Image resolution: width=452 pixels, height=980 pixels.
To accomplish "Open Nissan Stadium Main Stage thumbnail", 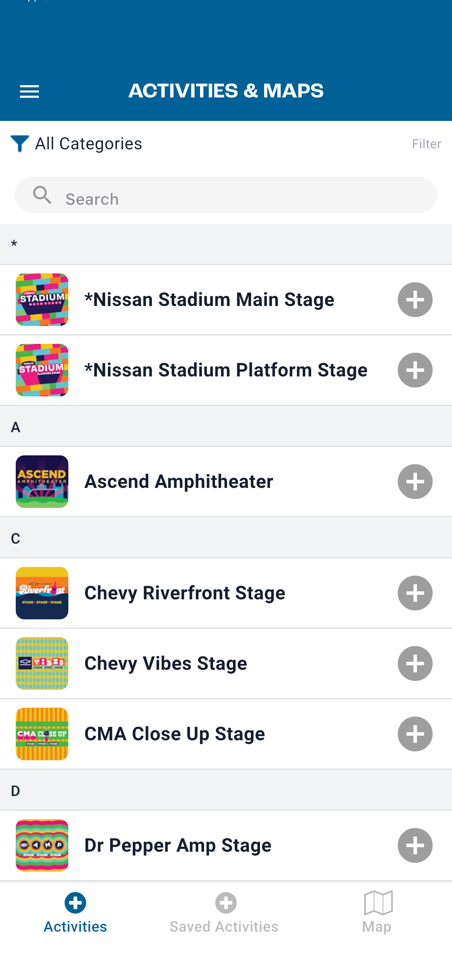I will point(42,300).
